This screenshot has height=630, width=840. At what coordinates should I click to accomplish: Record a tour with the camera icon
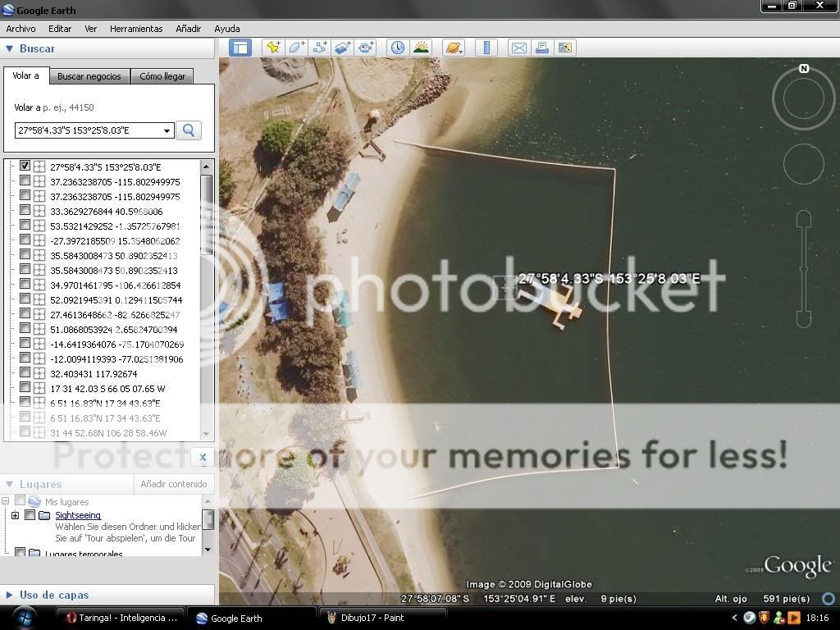[366, 48]
